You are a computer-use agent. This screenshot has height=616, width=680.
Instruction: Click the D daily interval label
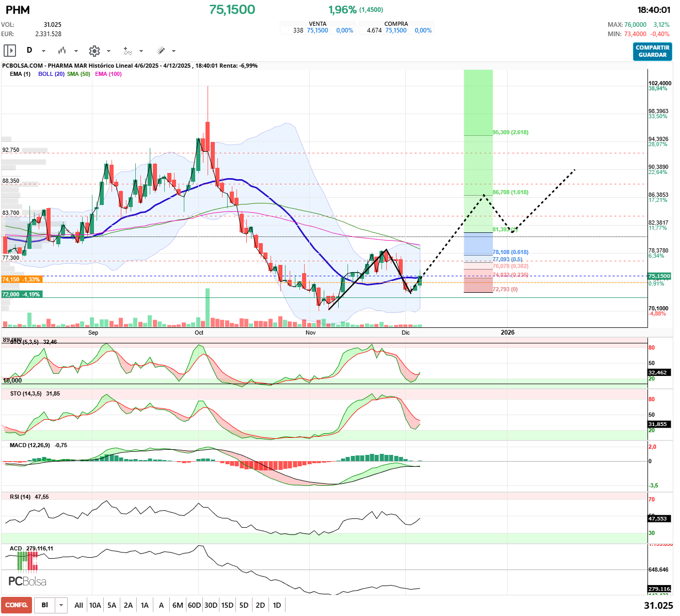click(29, 50)
